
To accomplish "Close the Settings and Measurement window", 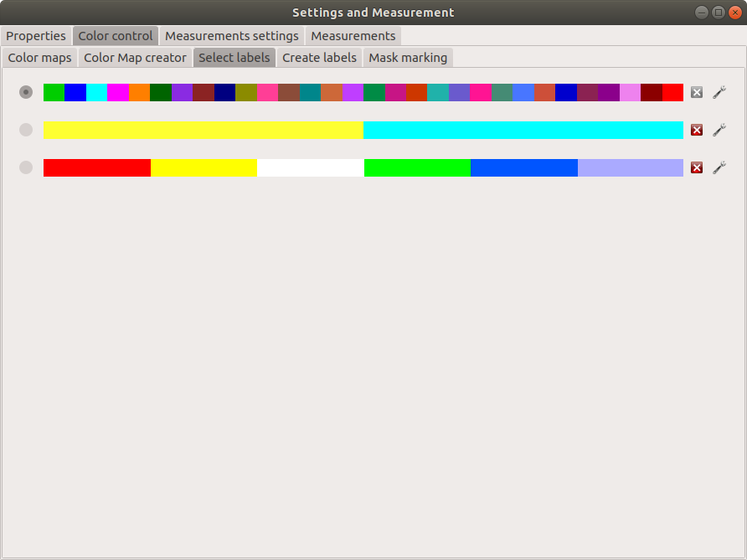I will [735, 13].
